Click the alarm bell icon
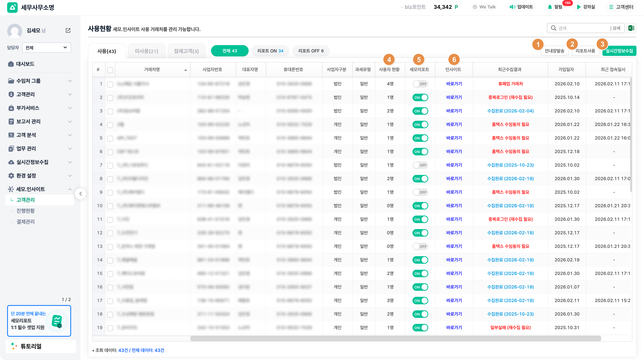This screenshot has width=644, height=360. pyautogui.click(x=550, y=7)
